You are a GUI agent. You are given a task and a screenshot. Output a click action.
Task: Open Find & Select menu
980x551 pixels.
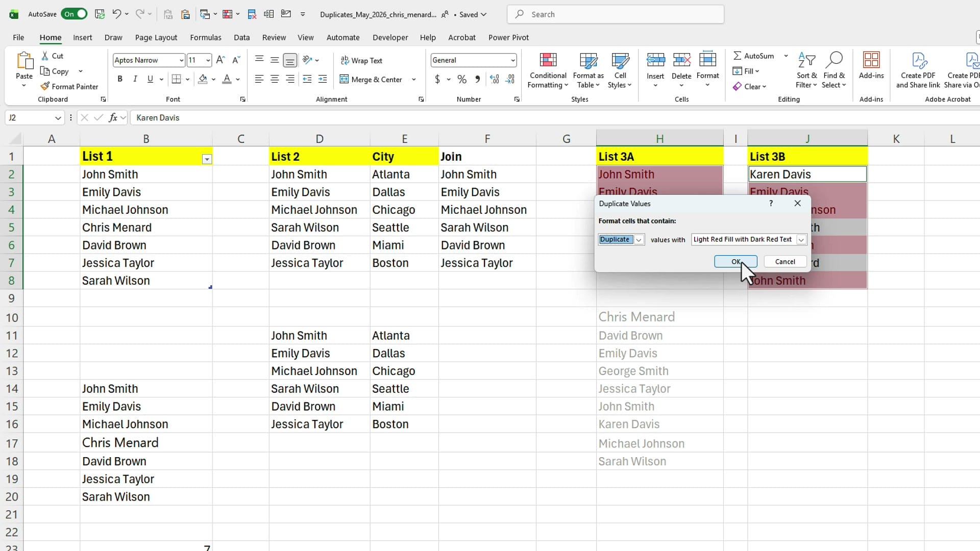[x=834, y=70]
